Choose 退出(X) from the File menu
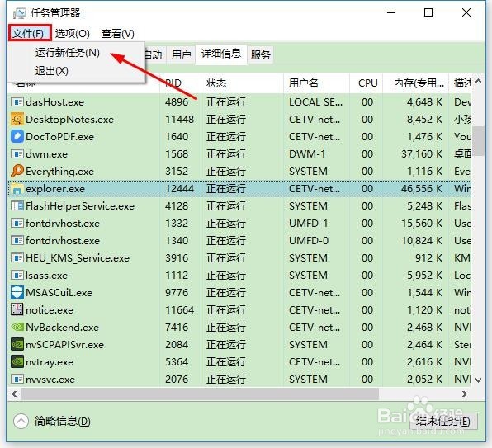Image resolution: width=492 pixels, height=448 pixels. click(52, 71)
